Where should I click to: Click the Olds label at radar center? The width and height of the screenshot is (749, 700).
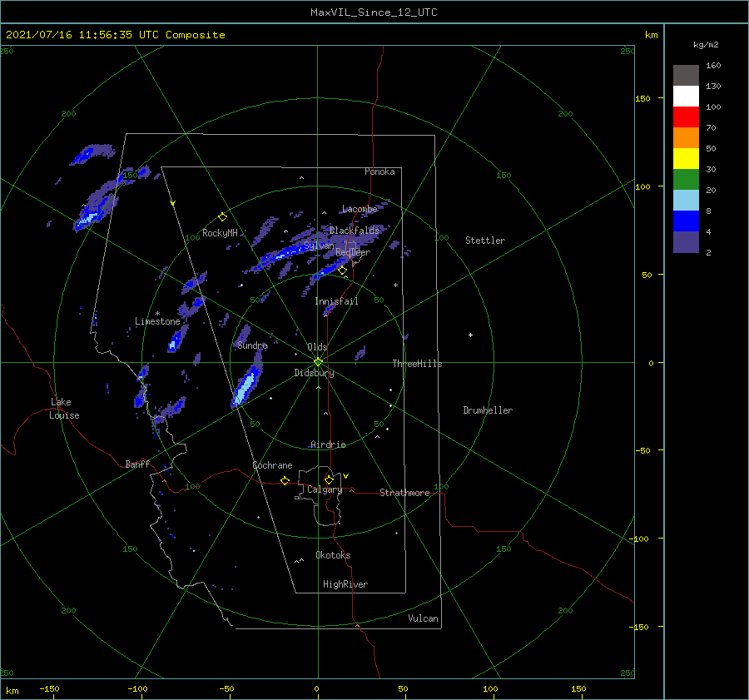[x=317, y=347]
